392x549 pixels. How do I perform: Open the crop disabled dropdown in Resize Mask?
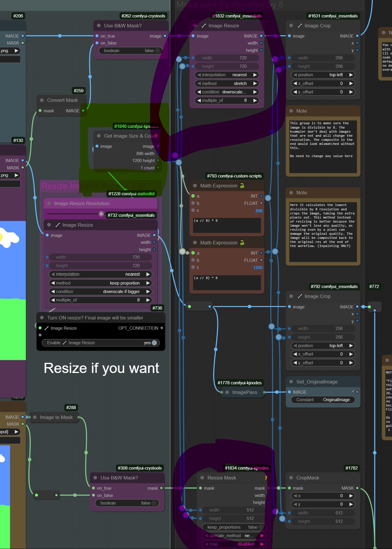point(234,544)
